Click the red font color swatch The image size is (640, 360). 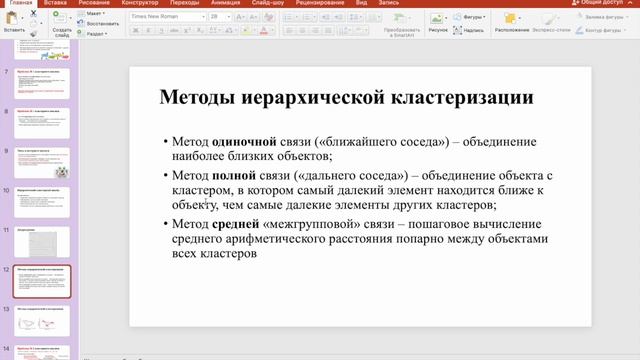pyautogui.click(x=264, y=30)
